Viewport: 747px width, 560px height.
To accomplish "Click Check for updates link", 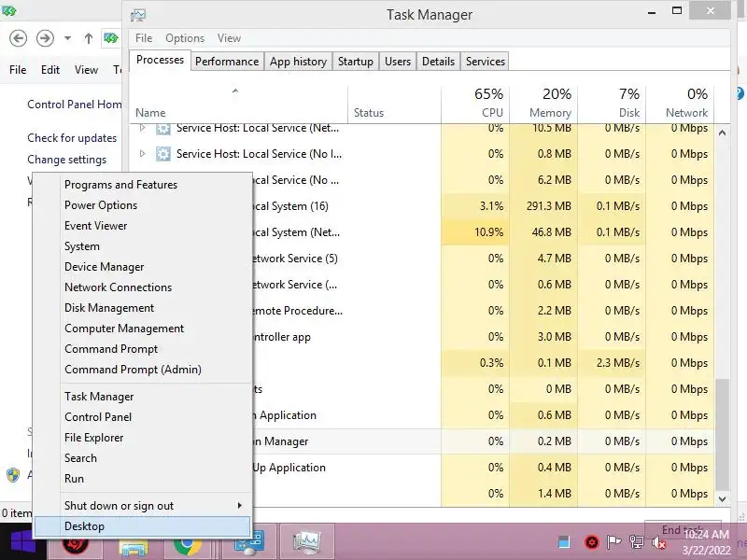I will pos(72,137).
